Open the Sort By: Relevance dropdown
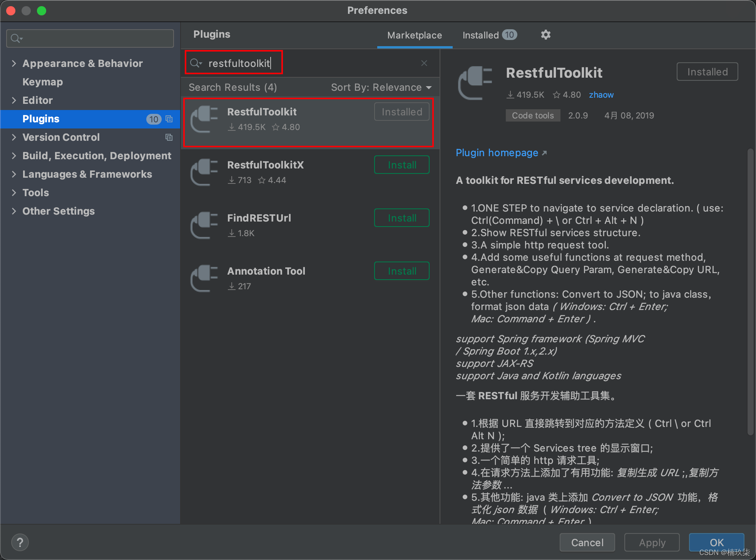756x560 pixels. [x=381, y=87]
